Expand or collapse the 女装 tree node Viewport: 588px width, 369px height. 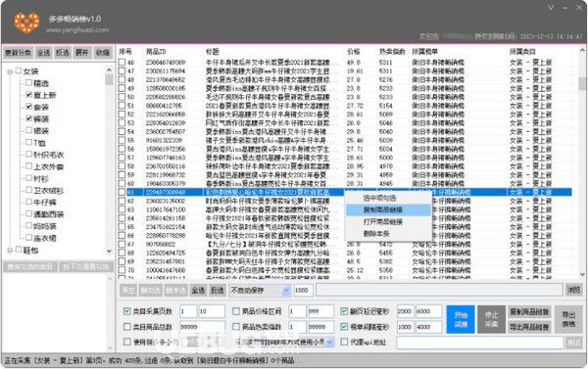pos(10,71)
